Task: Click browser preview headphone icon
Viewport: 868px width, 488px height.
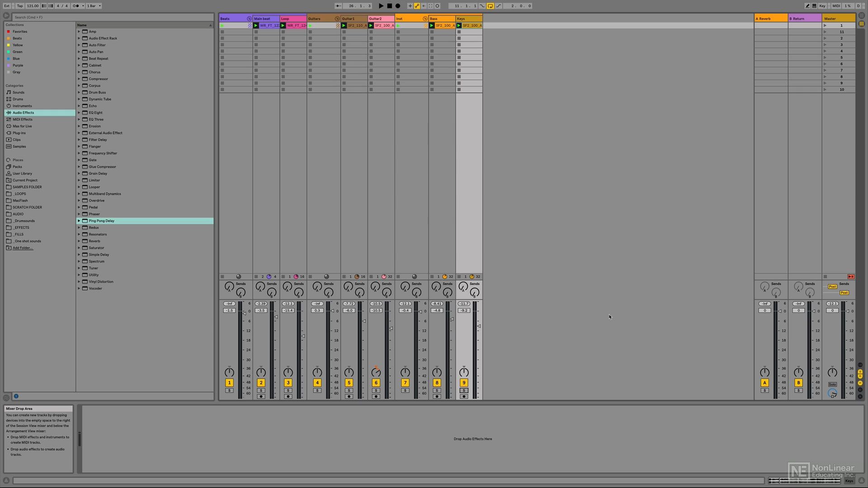Action: point(16,396)
